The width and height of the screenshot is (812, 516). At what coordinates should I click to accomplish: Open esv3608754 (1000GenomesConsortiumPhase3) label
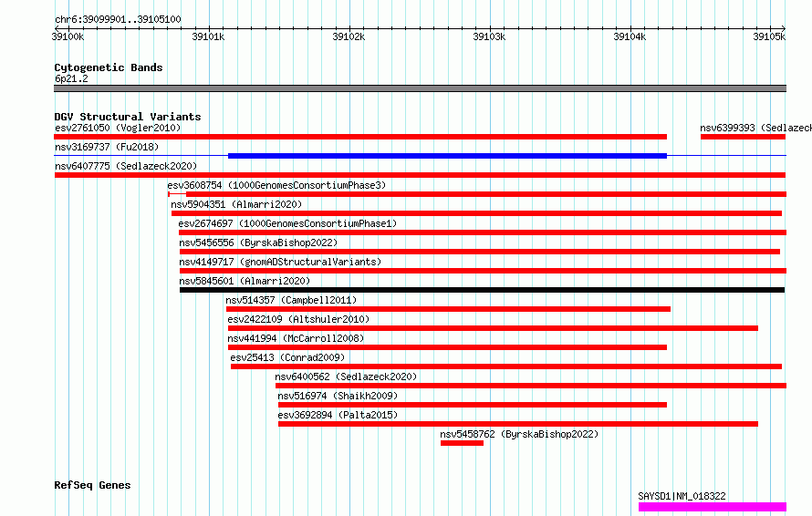click(276, 185)
